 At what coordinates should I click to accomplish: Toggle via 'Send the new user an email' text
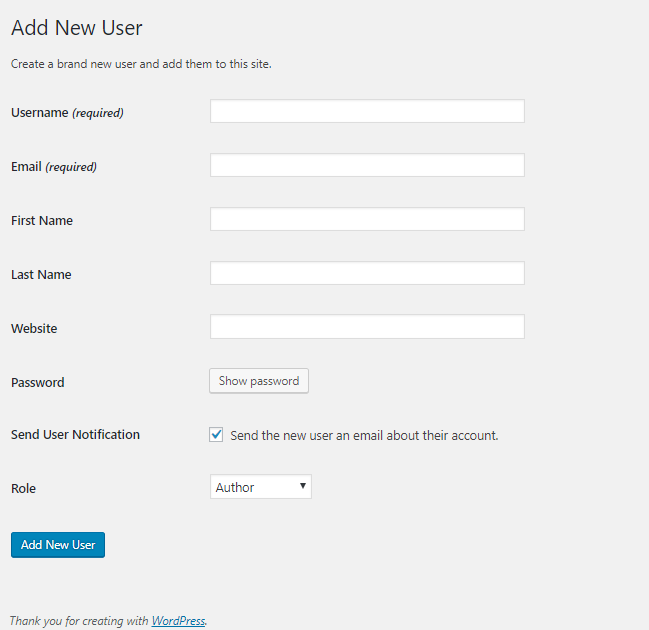(x=364, y=435)
